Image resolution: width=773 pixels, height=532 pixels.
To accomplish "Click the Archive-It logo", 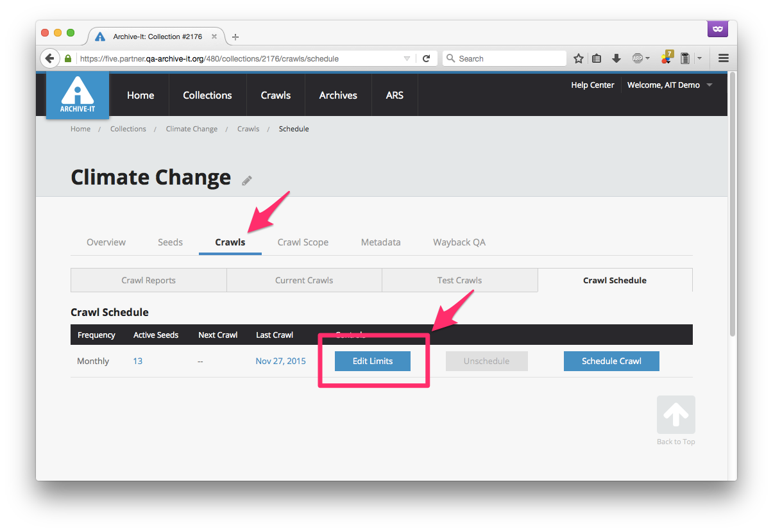I will click(x=78, y=95).
